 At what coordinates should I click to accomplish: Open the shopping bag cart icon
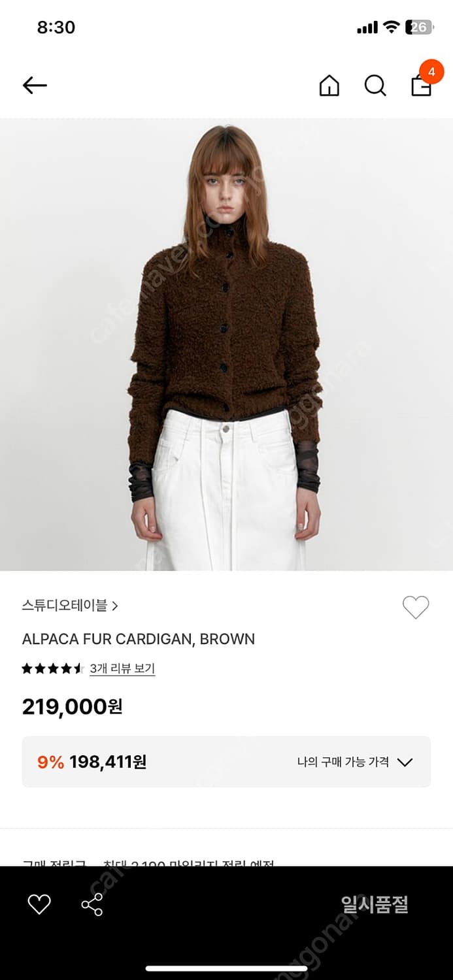[421, 86]
